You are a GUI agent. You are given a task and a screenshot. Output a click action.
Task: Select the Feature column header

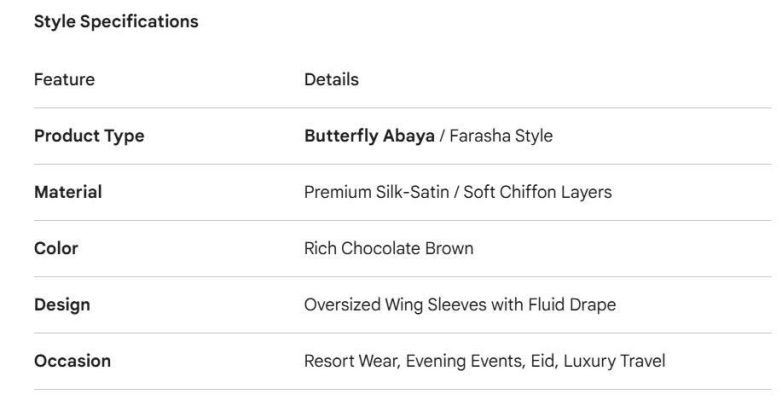[64, 79]
